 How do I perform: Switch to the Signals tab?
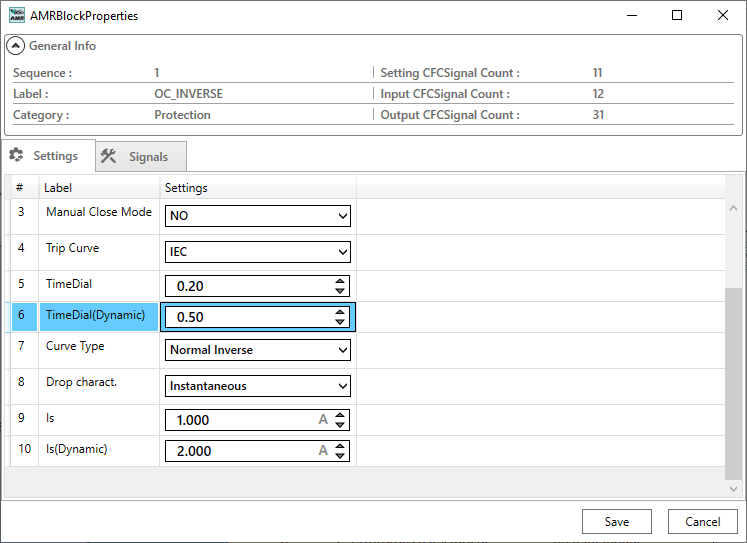(141, 157)
